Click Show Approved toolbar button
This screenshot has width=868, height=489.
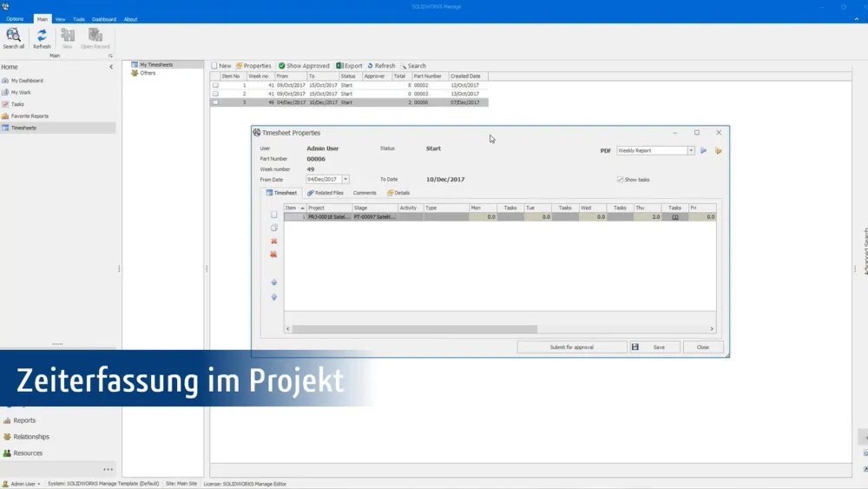pos(304,66)
